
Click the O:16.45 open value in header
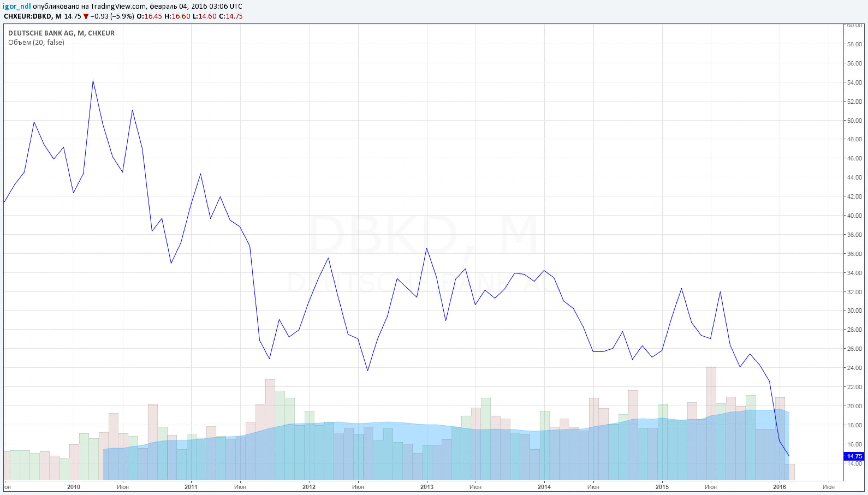click(149, 16)
